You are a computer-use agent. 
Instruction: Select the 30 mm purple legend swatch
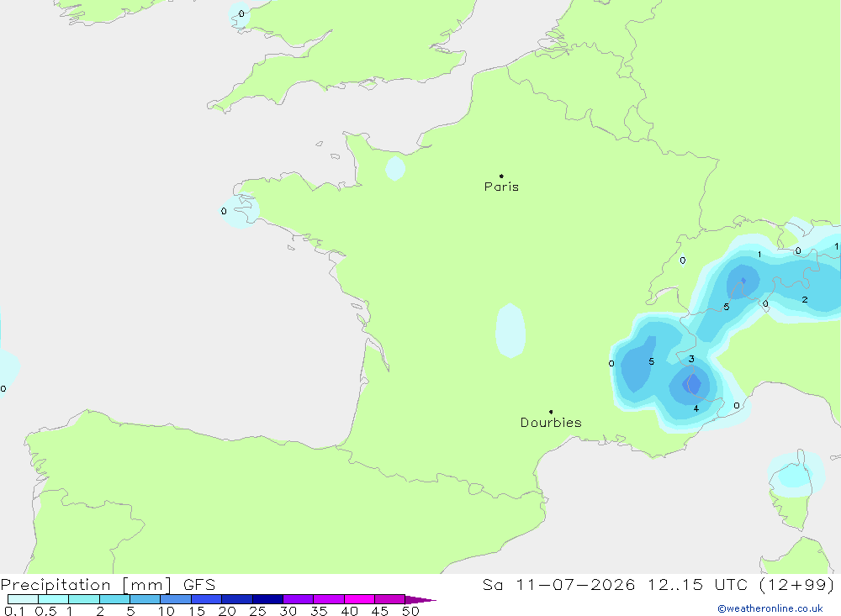tap(298, 599)
